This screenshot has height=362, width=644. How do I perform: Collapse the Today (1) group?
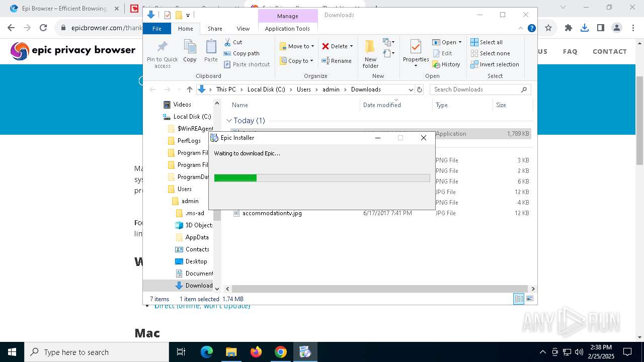click(x=229, y=121)
